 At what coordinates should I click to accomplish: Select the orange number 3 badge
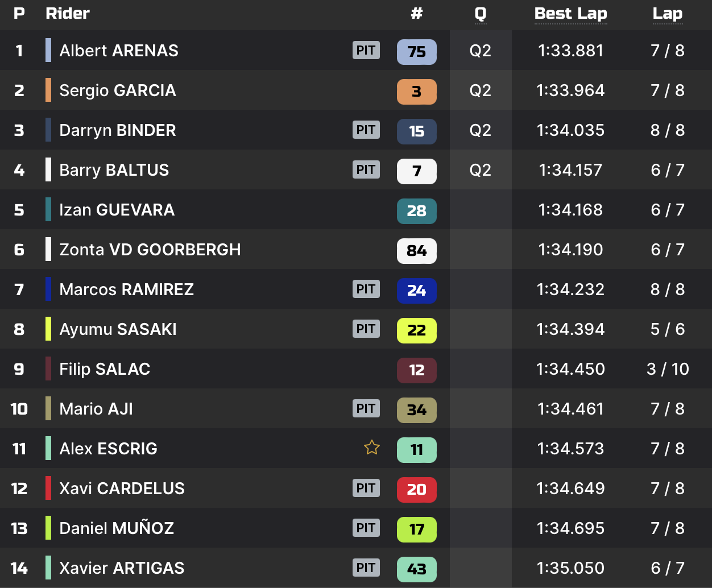pyautogui.click(x=416, y=92)
